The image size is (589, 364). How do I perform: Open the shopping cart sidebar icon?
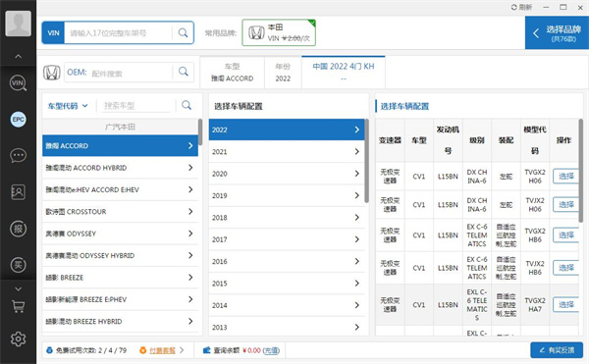18,306
